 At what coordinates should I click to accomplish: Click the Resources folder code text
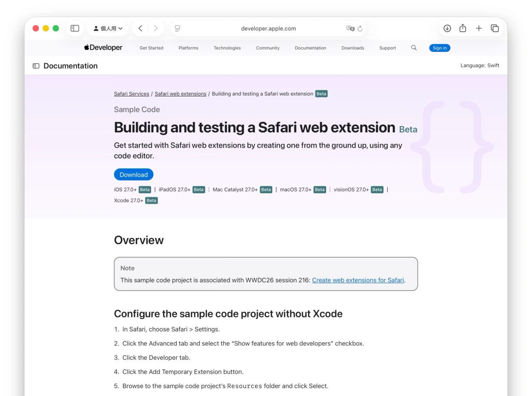click(244, 386)
